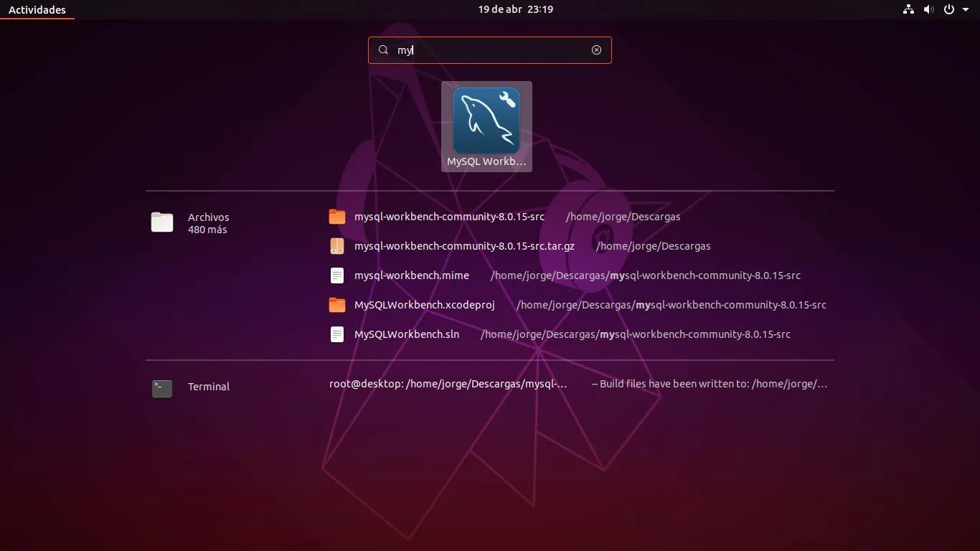Clear the search field with the X icon
The image size is (980, 551).
596,50
